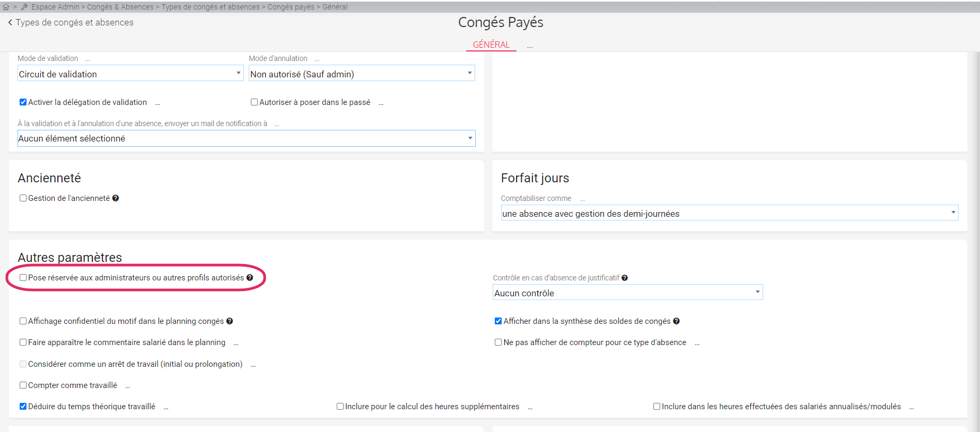Tick Pose réservée aux administrateurs checkbox
The width and height of the screenshot is (980, 432).
(x=23, y=278)
